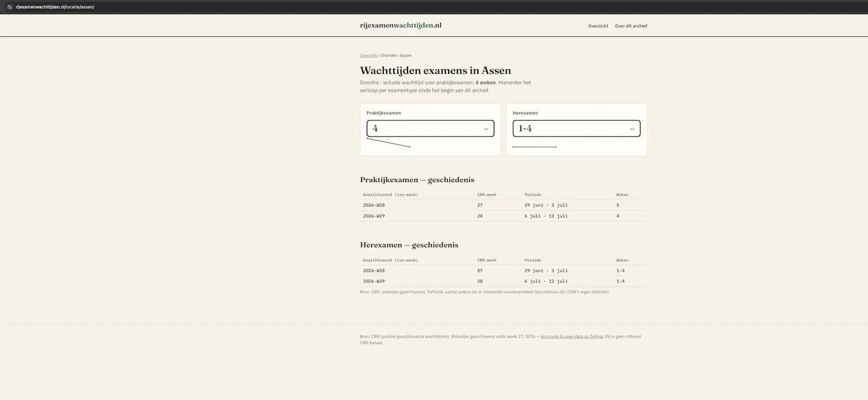
Task: Click the Praktijkexamen card label
Action: point(384,113)
